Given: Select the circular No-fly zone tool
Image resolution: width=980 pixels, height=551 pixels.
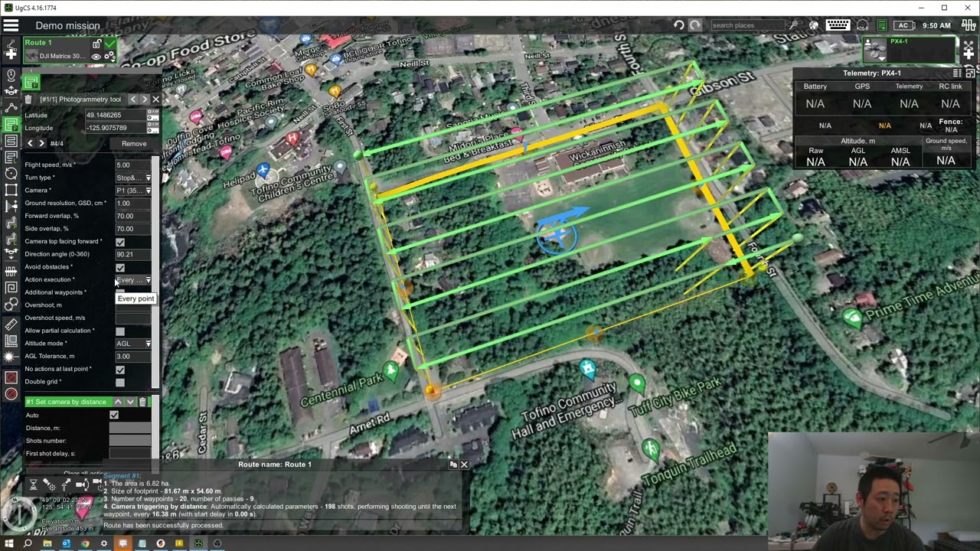Looking at the screenshot, I should click(11, 394).
